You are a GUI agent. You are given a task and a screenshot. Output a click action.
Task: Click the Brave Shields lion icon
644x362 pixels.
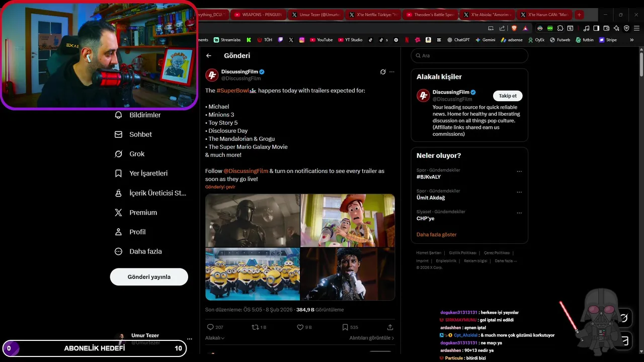pyautogui.click(x=514, y=28)
